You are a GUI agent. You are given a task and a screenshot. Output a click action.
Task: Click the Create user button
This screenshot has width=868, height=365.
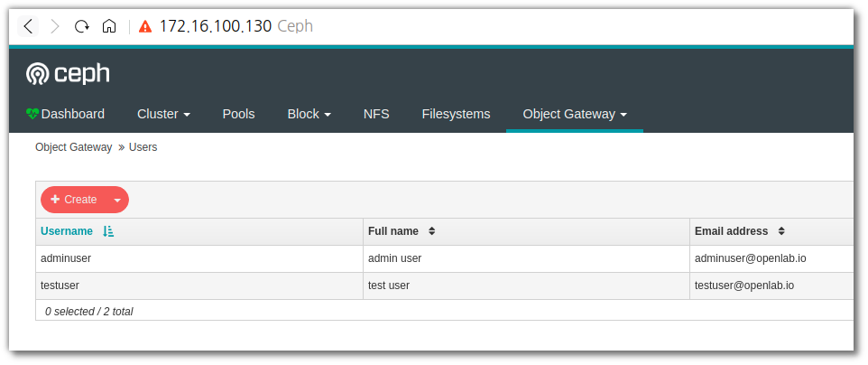pyautogui.click(x=74, y=200)
